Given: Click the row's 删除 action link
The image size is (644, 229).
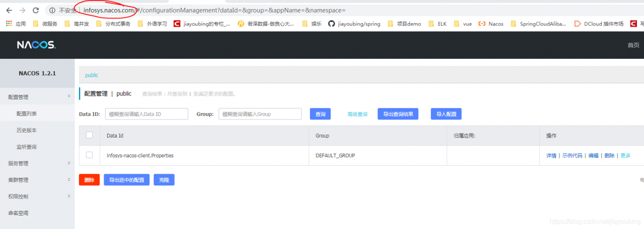Looking at the screenshot, I should point(609,156).
